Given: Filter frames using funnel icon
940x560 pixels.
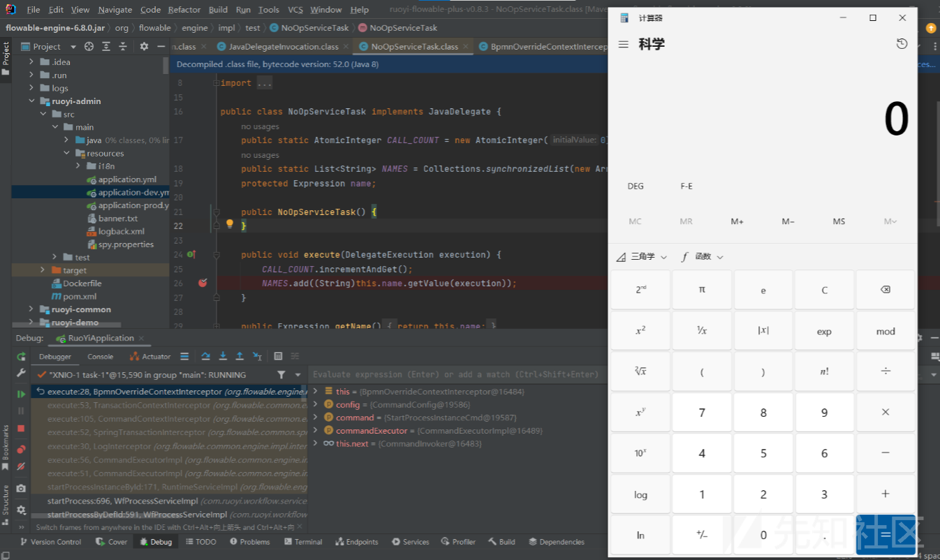Looking at the screenshot, I should click(281, 375).
